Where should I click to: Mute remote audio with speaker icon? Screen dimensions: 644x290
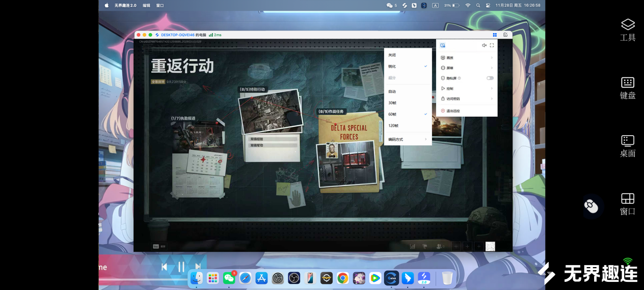[484, 45]
